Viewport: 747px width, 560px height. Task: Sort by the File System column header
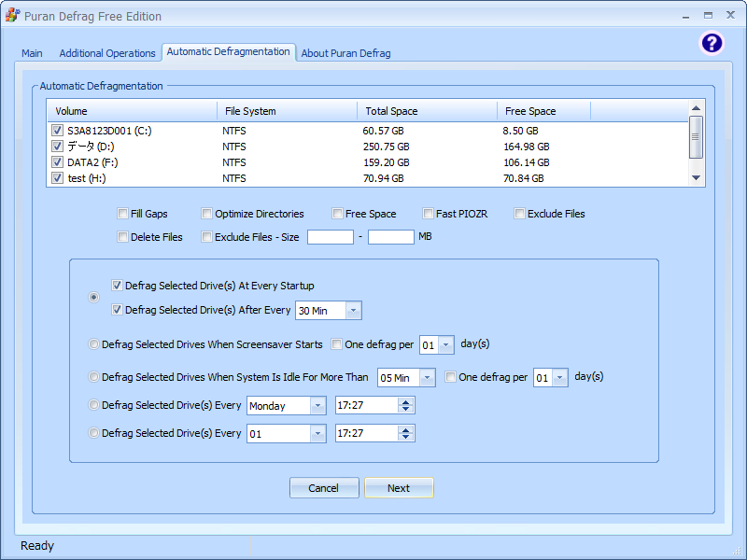point(288,111)
